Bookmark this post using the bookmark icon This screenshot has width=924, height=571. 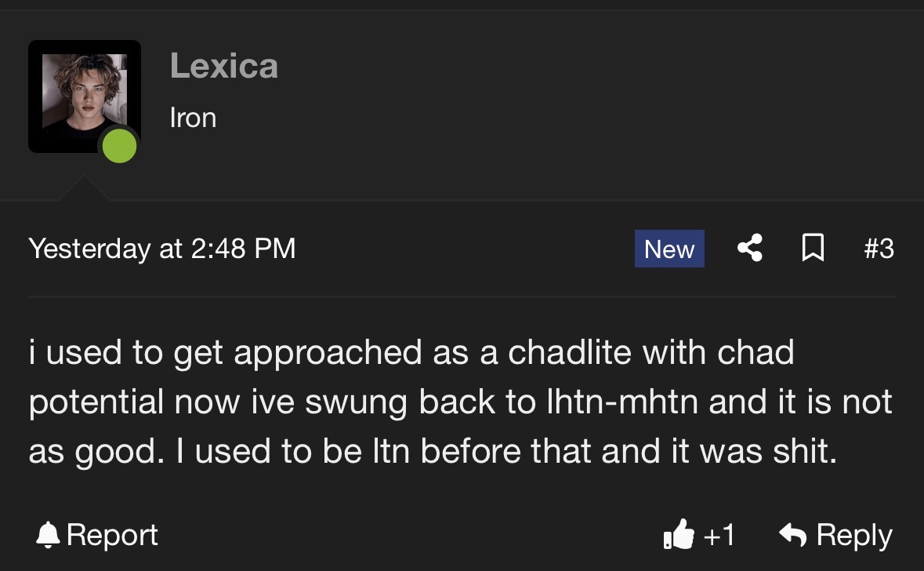(x=813, y=249)
